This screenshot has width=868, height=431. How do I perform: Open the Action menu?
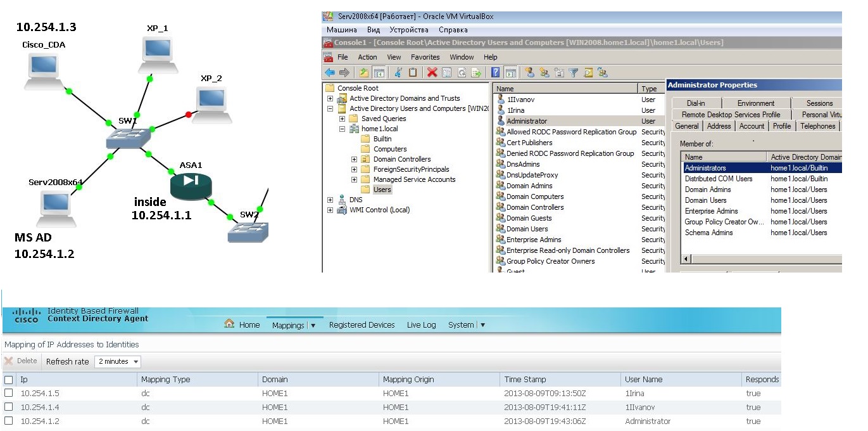tap(367, 57)
